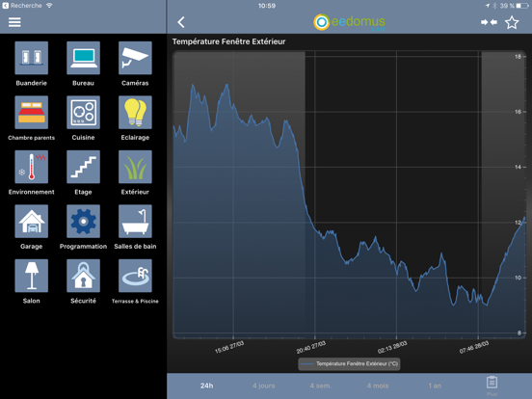Open the Extérieur grass icon
532x399 pixels.
135,167
